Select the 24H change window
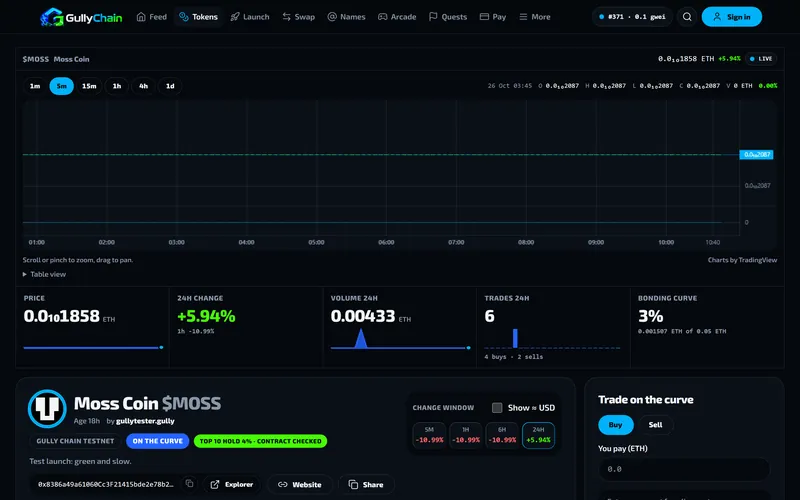This screenshot has width=800, height=500. [538, 435]
